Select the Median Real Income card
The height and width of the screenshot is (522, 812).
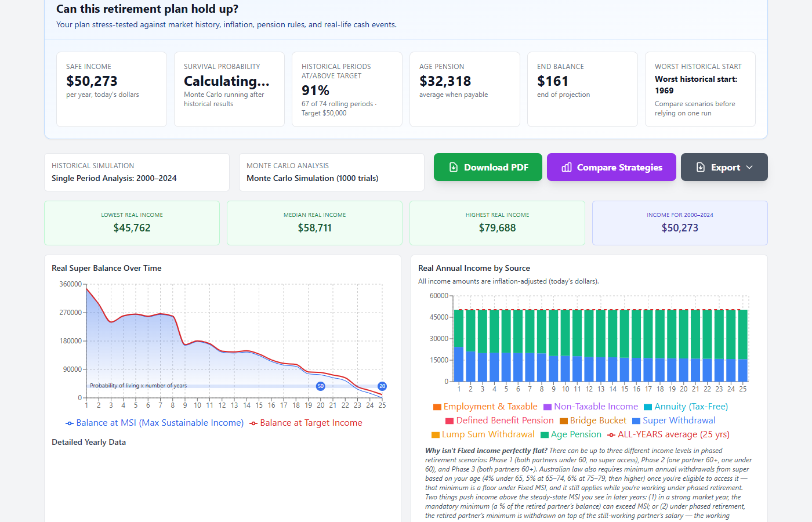314,223
